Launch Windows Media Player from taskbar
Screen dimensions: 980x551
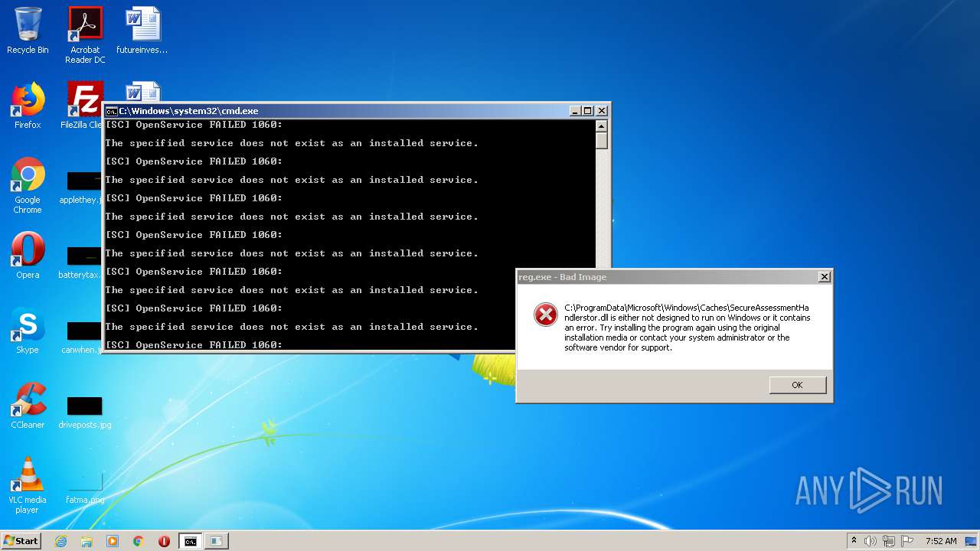(x=113, y=541)
